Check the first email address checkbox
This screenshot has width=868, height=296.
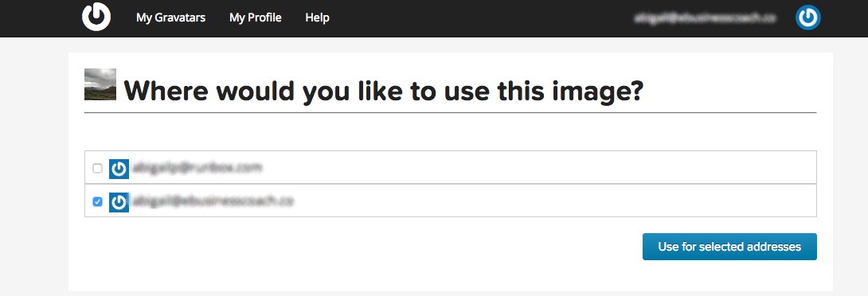pyautogui.click(x=97, y=168)
